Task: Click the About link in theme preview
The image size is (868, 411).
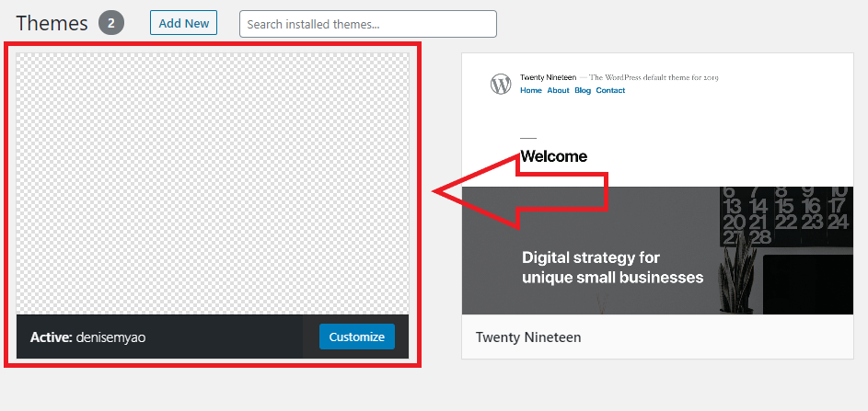Action: point(558,91)
